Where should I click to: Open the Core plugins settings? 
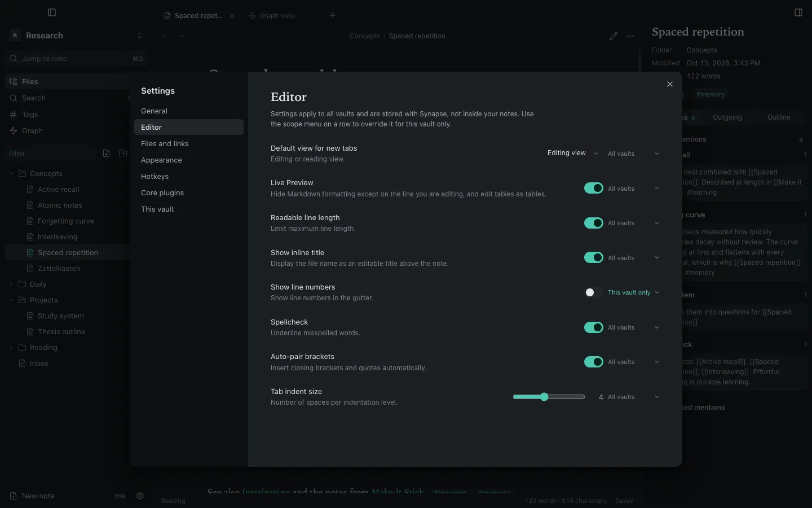pyautogui.click(x=189, y=193)
